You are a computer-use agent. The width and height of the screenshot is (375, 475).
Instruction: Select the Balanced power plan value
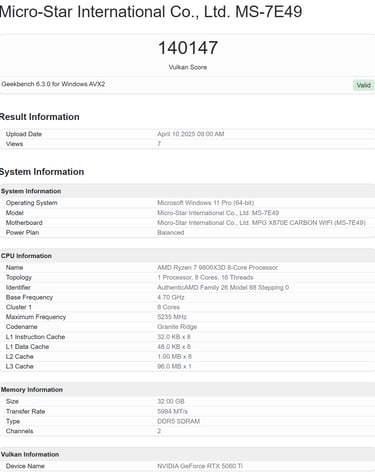(171, 233)
